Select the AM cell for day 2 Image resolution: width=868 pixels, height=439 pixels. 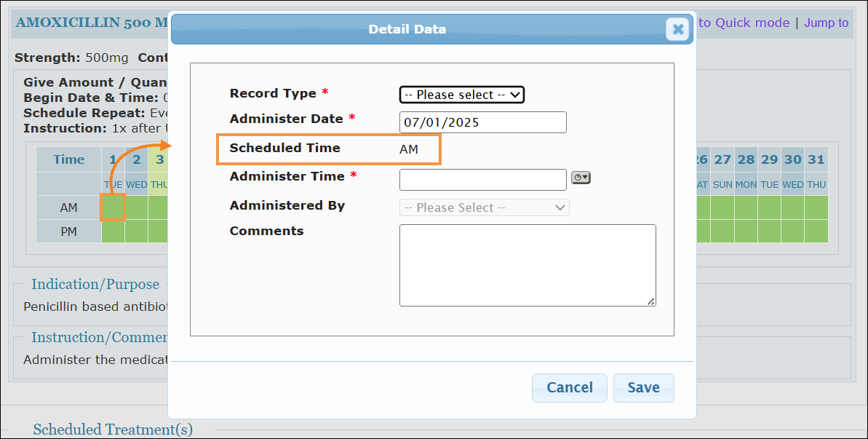[x=136, y=207]
